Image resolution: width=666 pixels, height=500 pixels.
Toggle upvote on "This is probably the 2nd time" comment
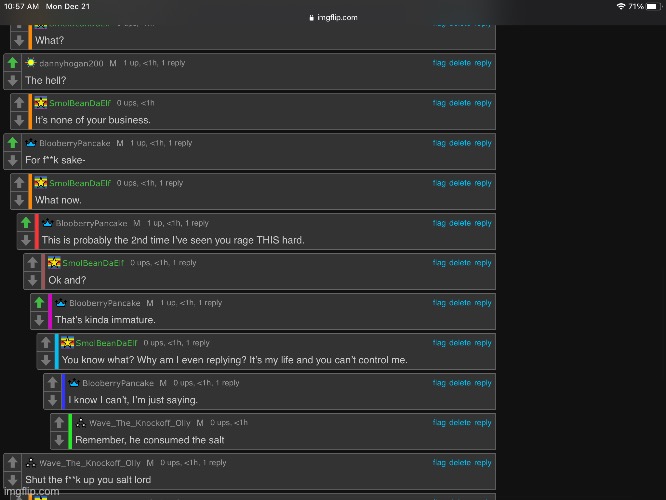(x=25, y=223)
